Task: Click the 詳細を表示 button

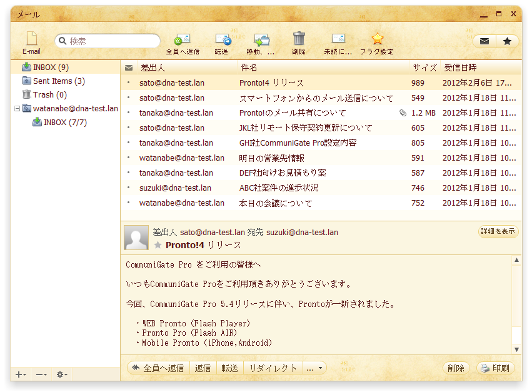Action: click(x=498, y=231)
